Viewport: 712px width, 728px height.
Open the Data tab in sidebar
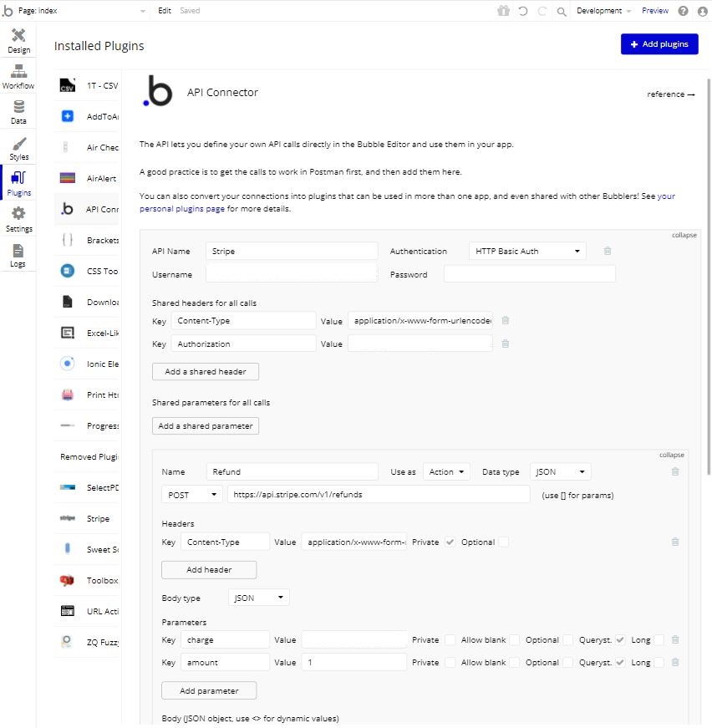pos(18,112)
